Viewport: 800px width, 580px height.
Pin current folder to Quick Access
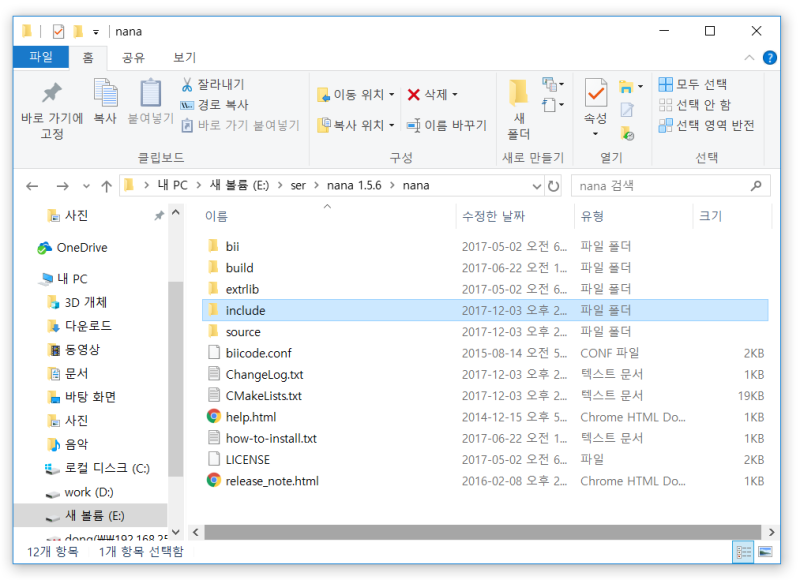click(33, 104)
